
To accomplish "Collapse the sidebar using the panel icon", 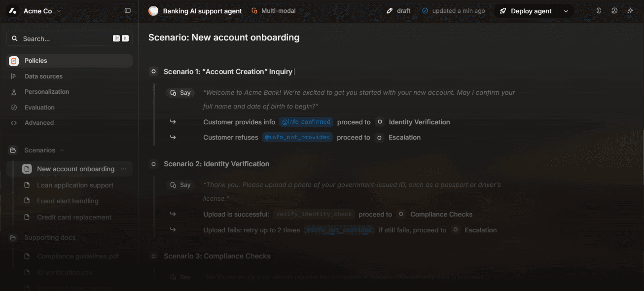I will click(128, 10).
